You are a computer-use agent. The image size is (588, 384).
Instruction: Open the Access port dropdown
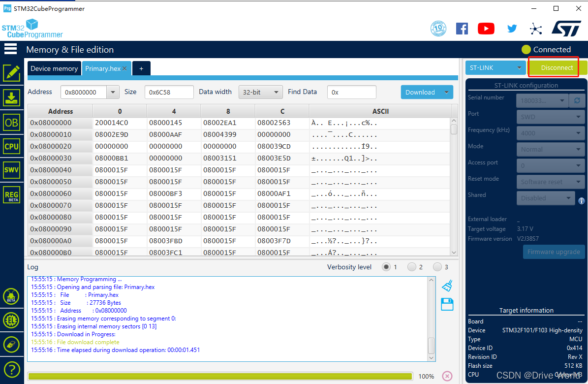pyautogui.click(x=550, y=165)
